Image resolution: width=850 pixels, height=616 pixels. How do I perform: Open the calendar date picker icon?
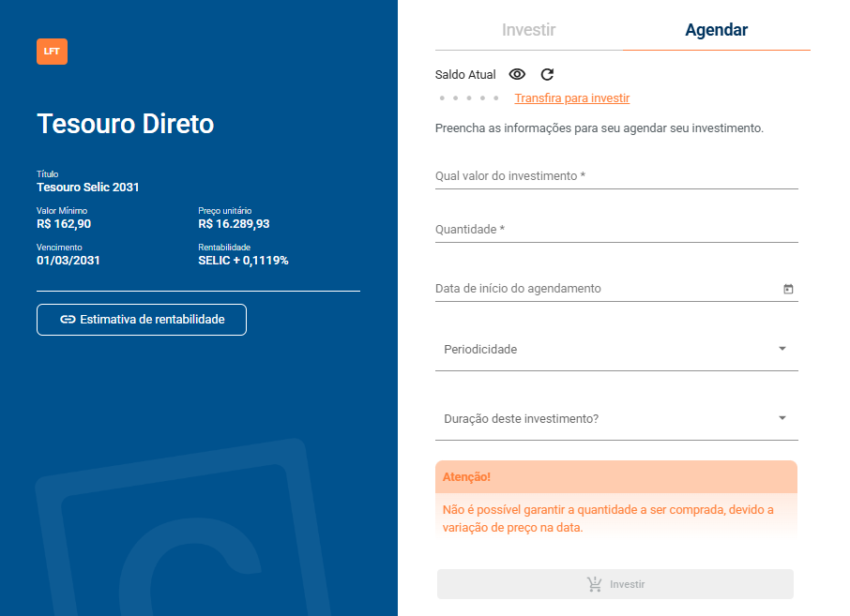pyautogui.click(x=788, y=289)
